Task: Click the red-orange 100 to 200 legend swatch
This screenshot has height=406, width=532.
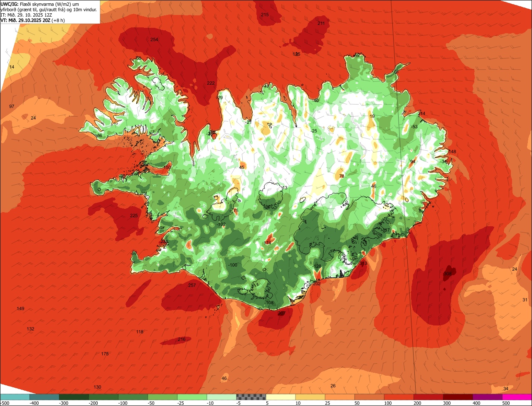Action: [x=399, y=397]
